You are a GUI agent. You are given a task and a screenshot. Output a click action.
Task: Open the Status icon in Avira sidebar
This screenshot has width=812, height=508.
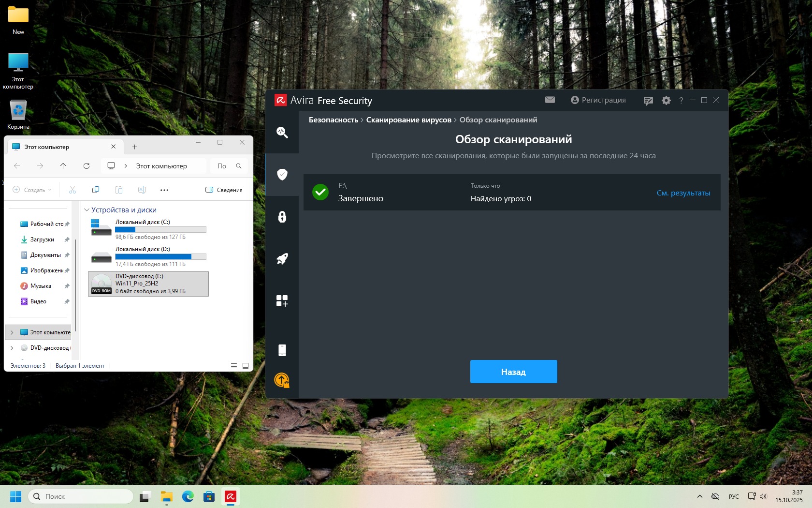[x=282, y=133]
